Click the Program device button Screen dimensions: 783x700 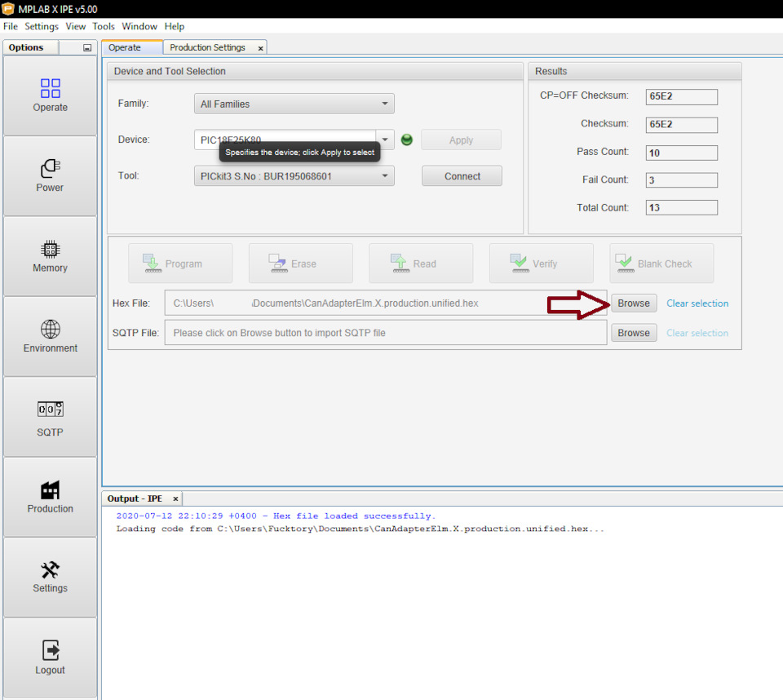[x=180, y=264]
